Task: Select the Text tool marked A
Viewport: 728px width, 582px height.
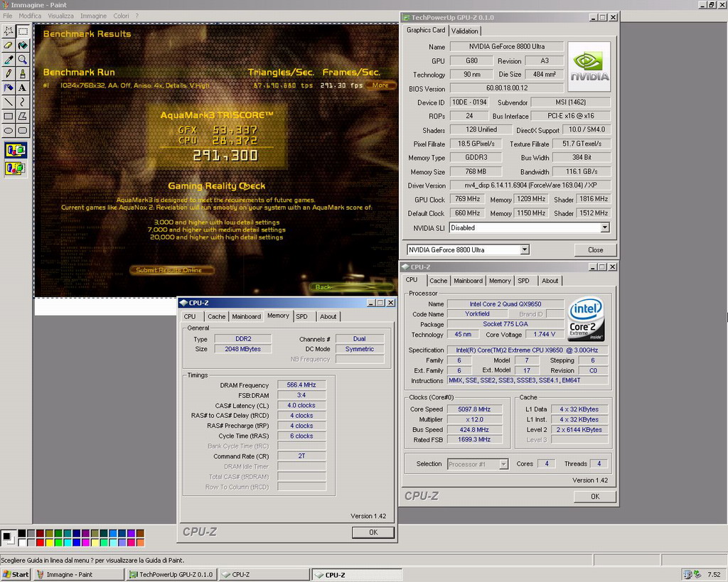Action: [22, 87]
